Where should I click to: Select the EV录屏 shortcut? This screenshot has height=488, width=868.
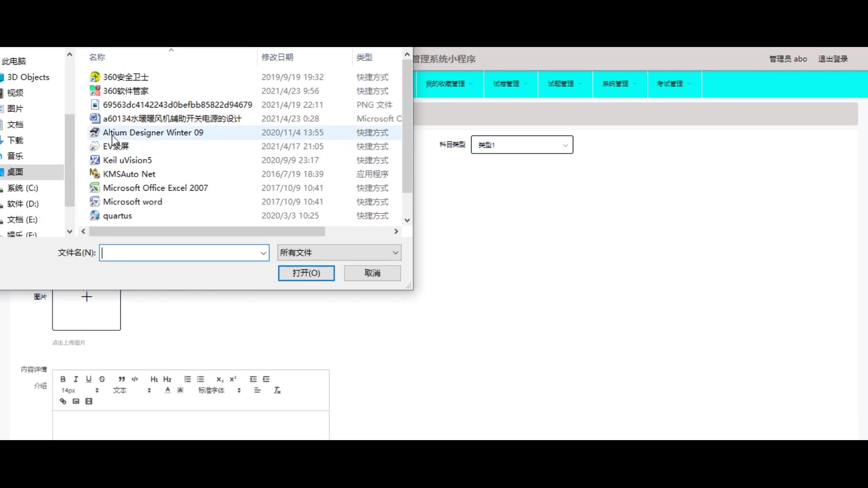[116, 146]
